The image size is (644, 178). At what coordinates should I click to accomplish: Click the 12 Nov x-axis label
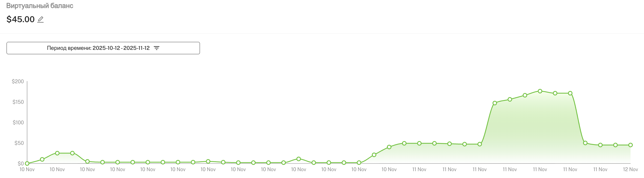pyautogui.click(x=630, y=170)
